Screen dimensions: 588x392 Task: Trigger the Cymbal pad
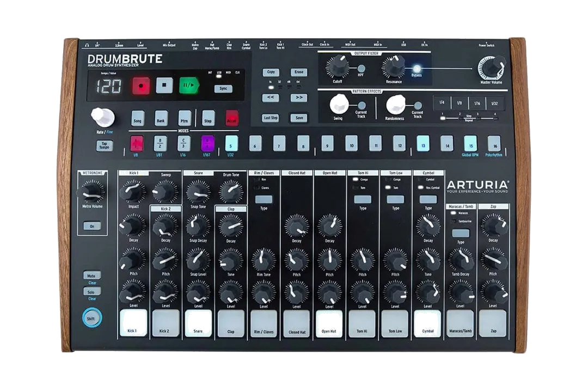point(427,323)
